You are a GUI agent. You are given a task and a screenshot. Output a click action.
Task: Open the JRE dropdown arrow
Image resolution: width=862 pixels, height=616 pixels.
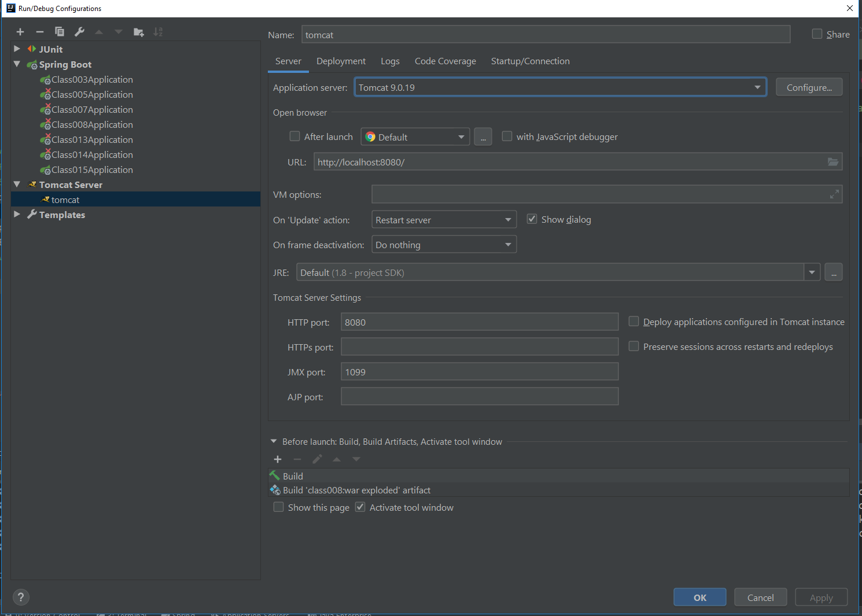pos(812,272)
